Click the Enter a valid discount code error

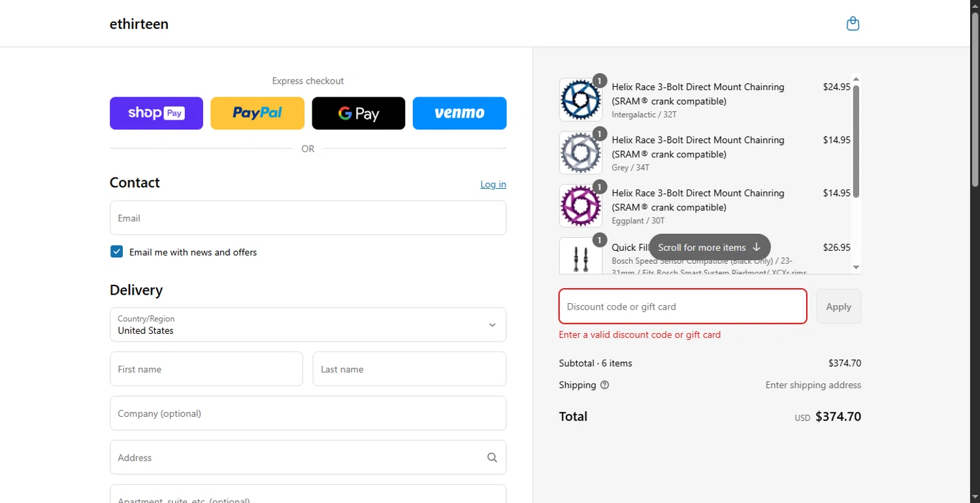point(640,334)
